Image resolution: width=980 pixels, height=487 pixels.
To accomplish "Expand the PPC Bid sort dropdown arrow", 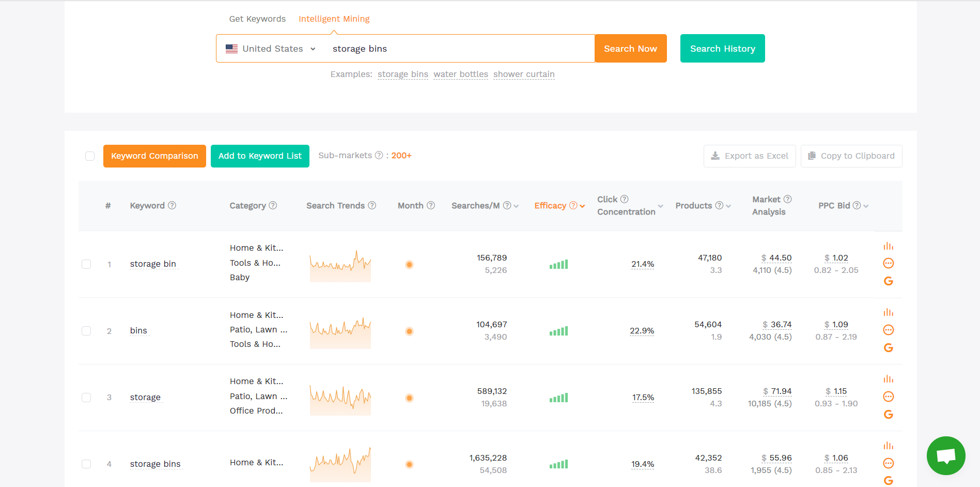I will pyautogui.click(x=866, y=206).
